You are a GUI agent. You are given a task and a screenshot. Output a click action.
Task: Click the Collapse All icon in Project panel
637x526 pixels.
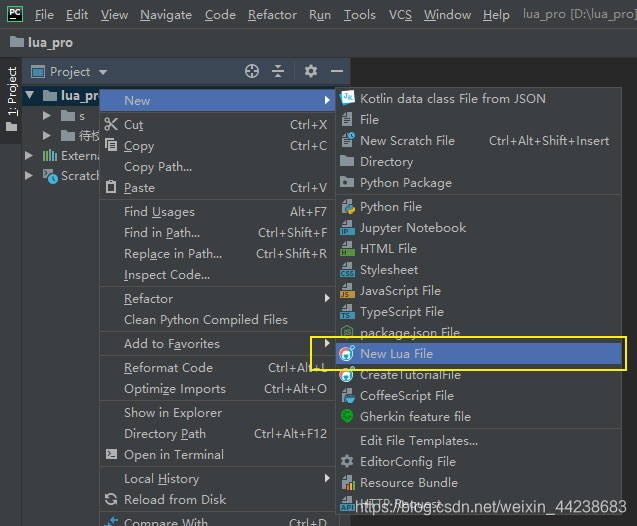(278, 71)
